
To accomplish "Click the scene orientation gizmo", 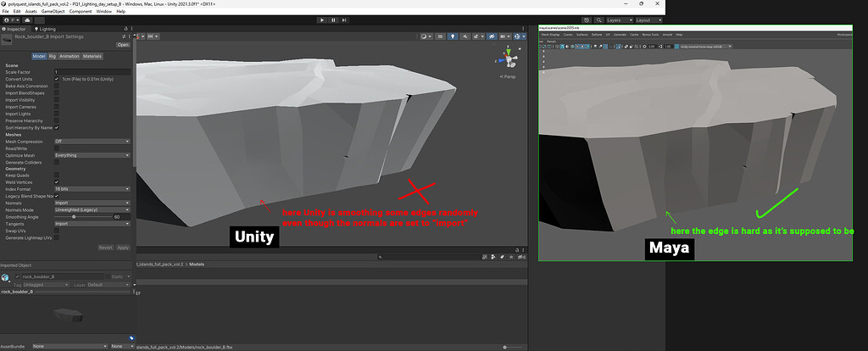I will [x=507, y=60].
